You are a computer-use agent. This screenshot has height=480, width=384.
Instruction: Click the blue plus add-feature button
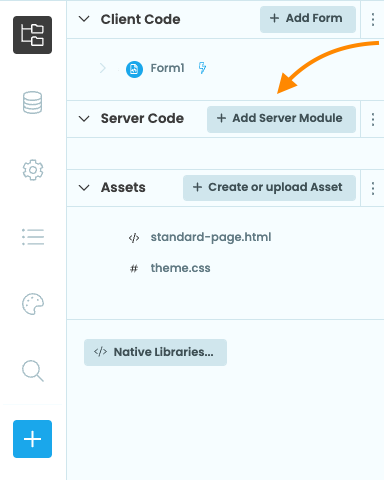pos(32,439)
